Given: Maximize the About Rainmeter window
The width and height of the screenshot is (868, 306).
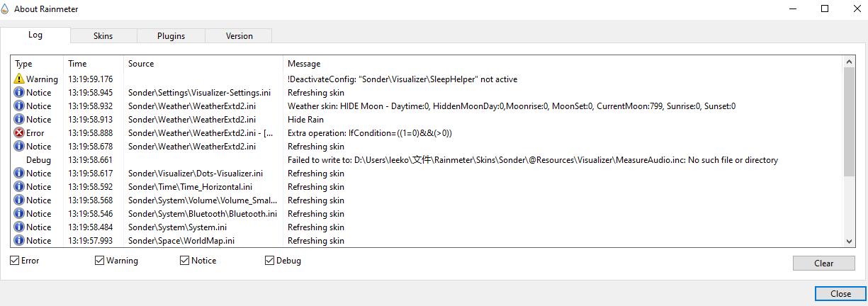Looking at the screenshot, I should (824, 8).
